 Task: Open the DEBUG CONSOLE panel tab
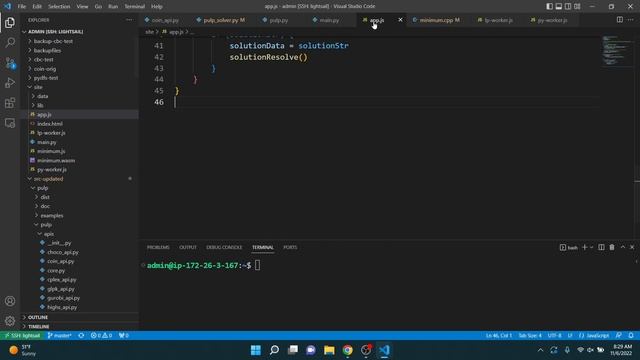point(224,247)
